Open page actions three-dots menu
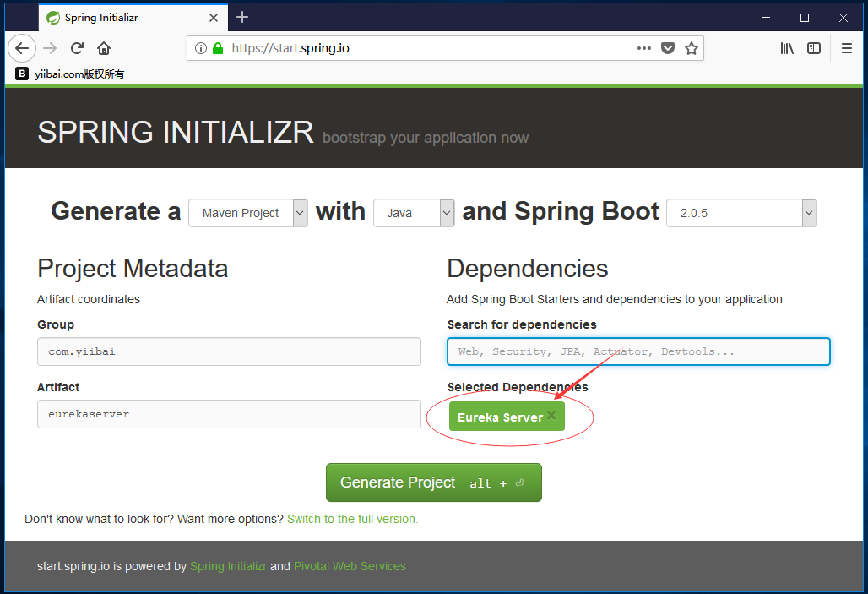 643,48
